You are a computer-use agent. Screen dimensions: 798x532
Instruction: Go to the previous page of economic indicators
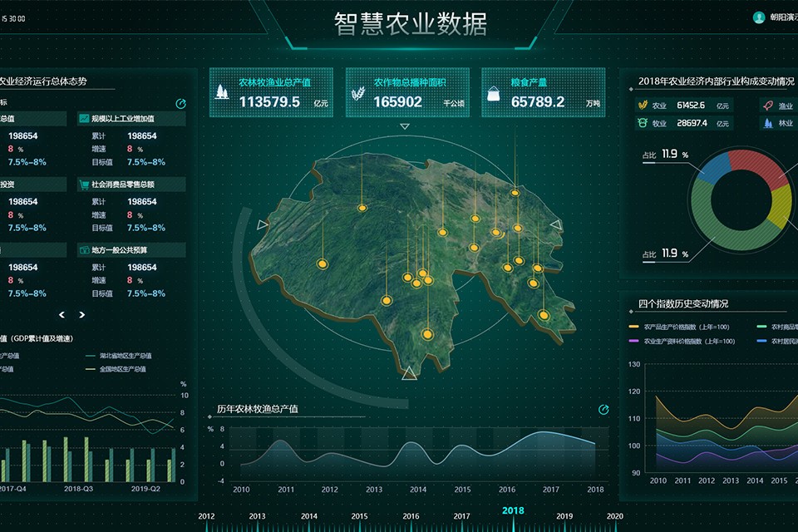(62, 315)
